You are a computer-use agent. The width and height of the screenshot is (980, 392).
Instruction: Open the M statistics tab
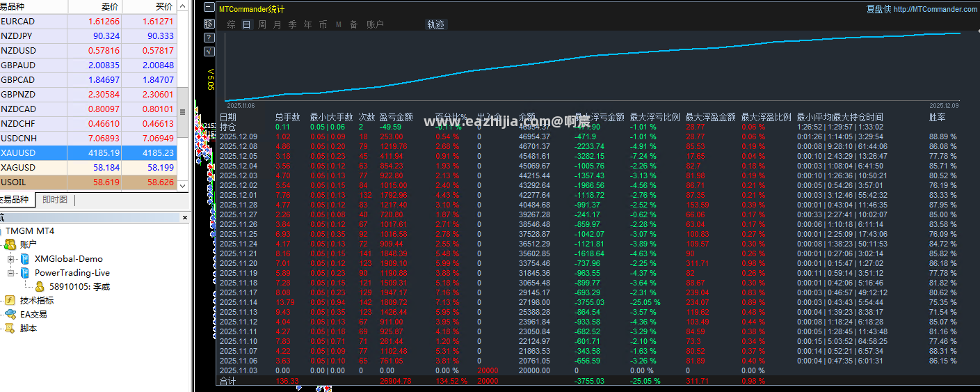[339, 24]
